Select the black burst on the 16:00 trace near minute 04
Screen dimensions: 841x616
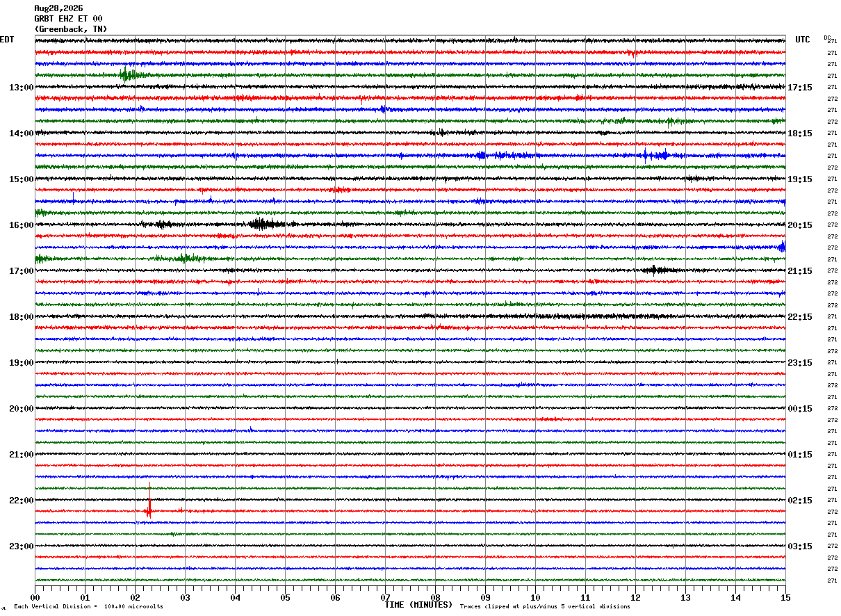coord(263,224)
